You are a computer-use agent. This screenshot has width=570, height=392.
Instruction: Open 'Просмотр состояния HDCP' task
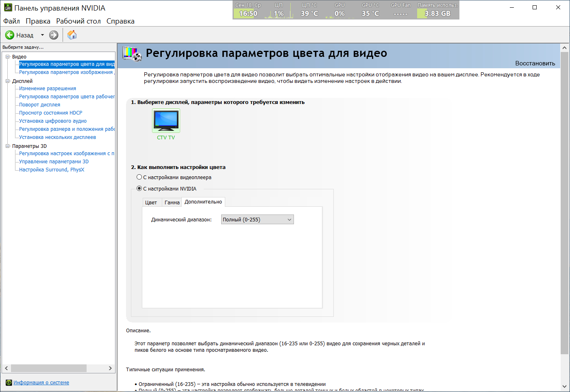pos(50,113)
